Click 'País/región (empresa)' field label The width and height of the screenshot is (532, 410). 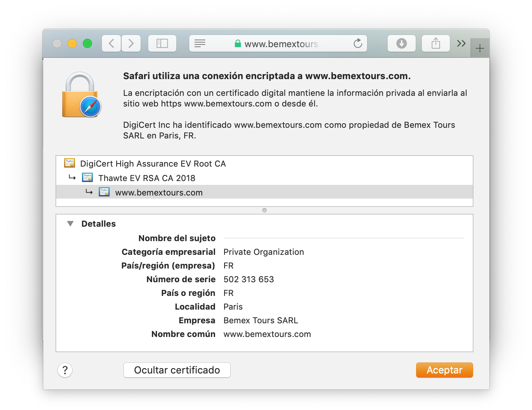pos(168,265)
